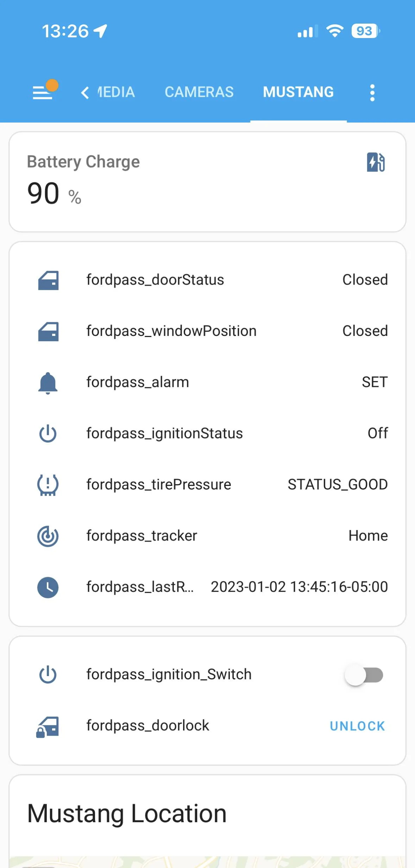The height and width of the screenshot is (868, 415).
Task: Open the fordpass_tirePressure entity label
Action: [x=159, y=485]
